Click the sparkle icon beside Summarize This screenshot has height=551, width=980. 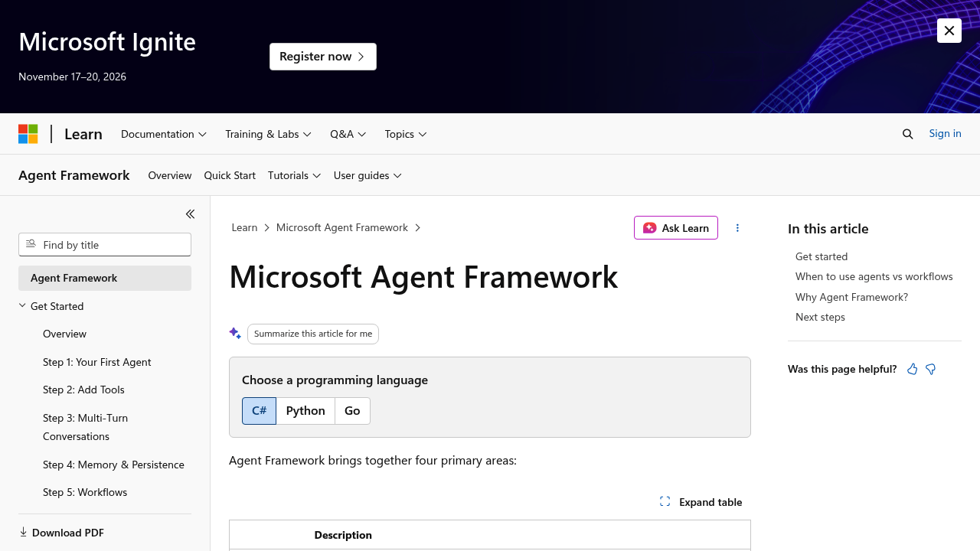coord(235,334)
